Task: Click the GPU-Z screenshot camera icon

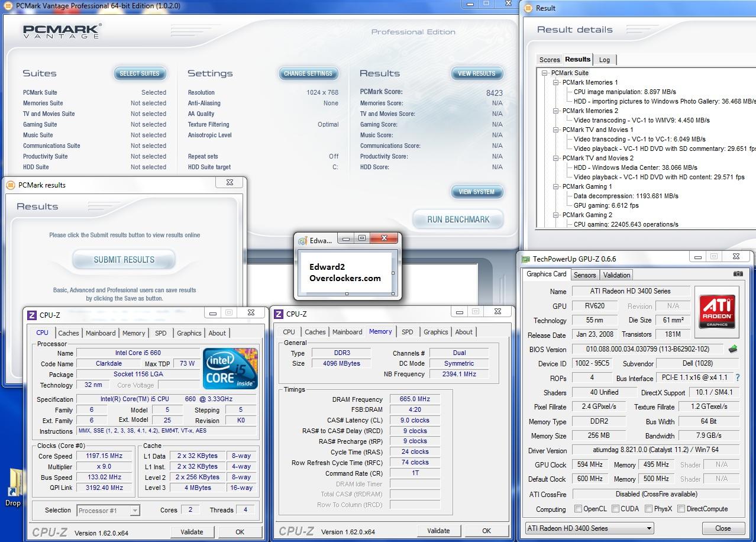Action: [738, 274]
